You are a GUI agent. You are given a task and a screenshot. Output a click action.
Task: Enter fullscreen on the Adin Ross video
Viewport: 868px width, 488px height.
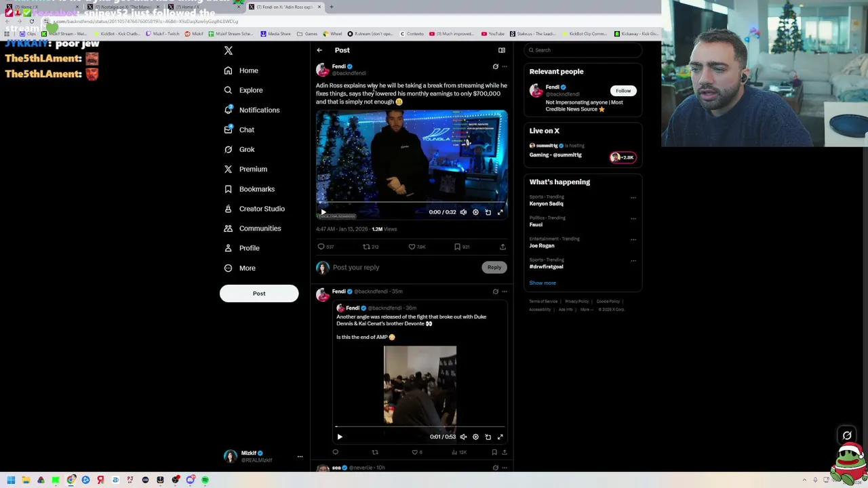tap(500, 212)
